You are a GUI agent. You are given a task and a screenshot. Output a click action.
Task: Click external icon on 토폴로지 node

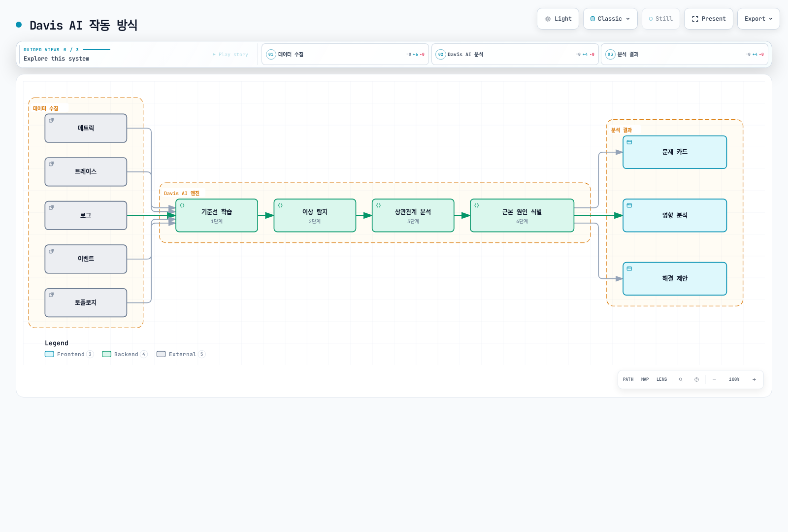point(51,295)
